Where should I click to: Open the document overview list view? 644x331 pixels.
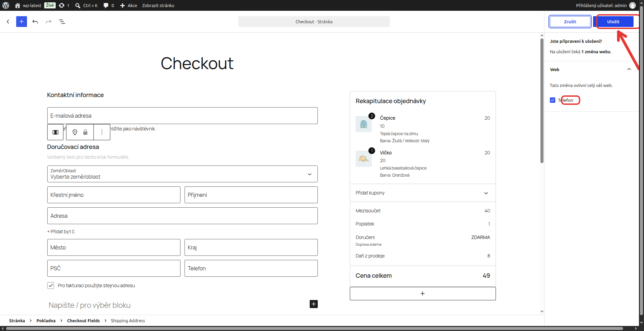pos(62,22)
